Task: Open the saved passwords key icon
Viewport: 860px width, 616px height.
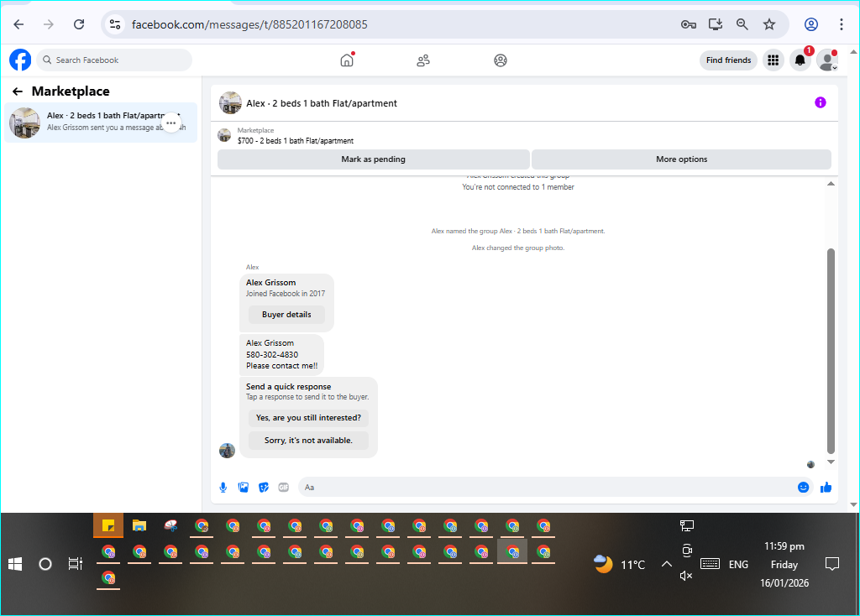Action: point(689,24)
